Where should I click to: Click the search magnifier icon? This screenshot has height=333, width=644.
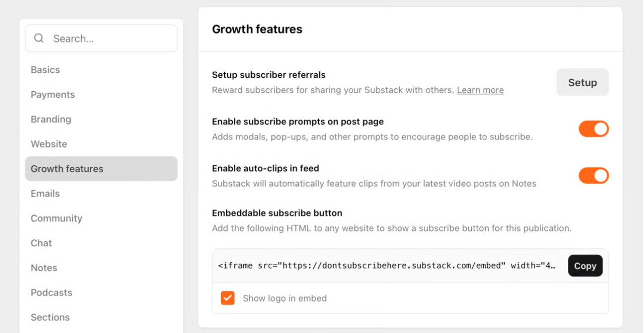pyautogui.click(x=39, y=39)
